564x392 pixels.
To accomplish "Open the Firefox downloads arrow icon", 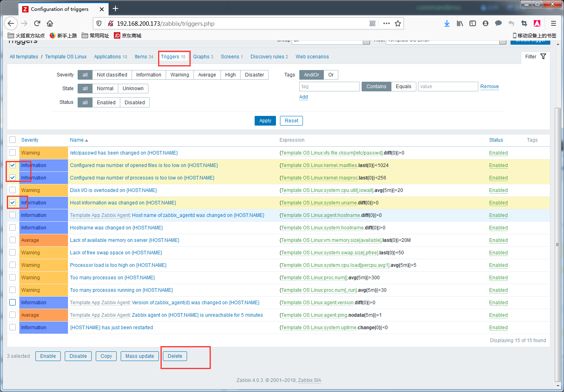I will tap(447, 23).
